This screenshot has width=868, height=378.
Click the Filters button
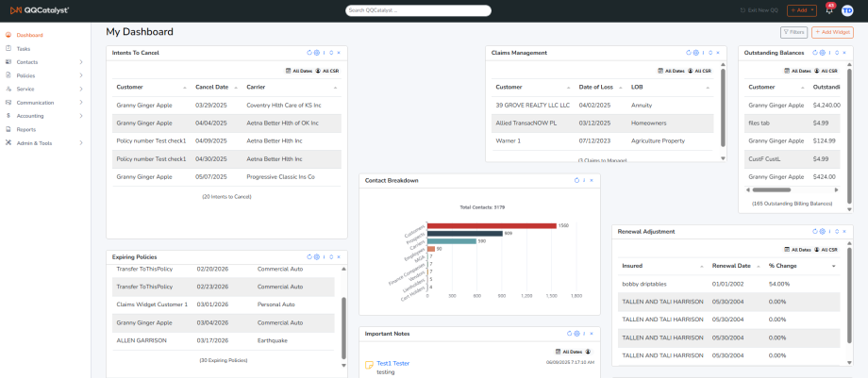point(793,33)
